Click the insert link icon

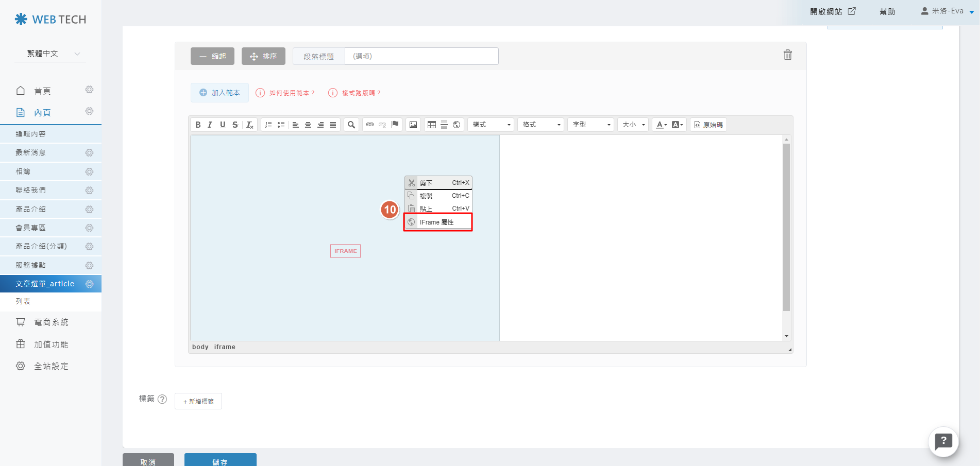(370, 125)
